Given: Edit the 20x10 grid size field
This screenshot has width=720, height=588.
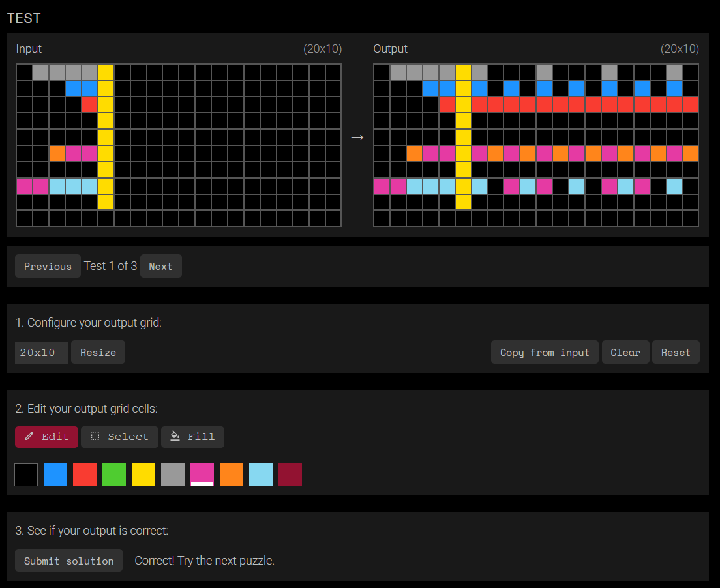Looking at the screenshot, I should pos(41,353).
